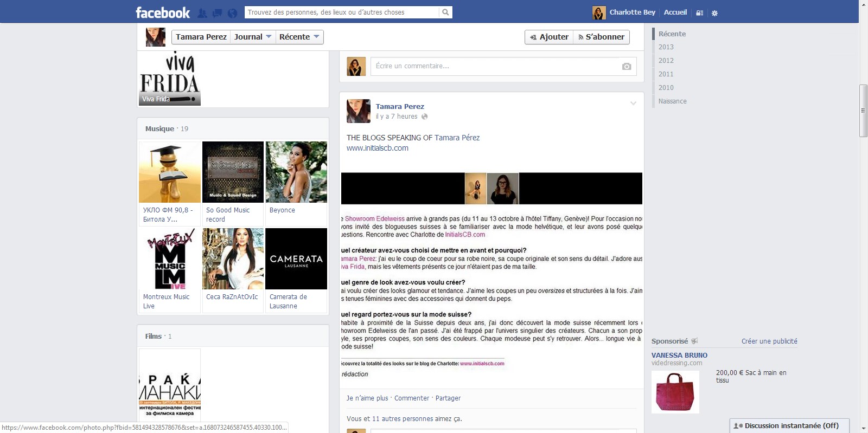This screenshot has height=433, width=868.
Task: Open the 'il y a 7 heures' timestamp
Action: 397,117
